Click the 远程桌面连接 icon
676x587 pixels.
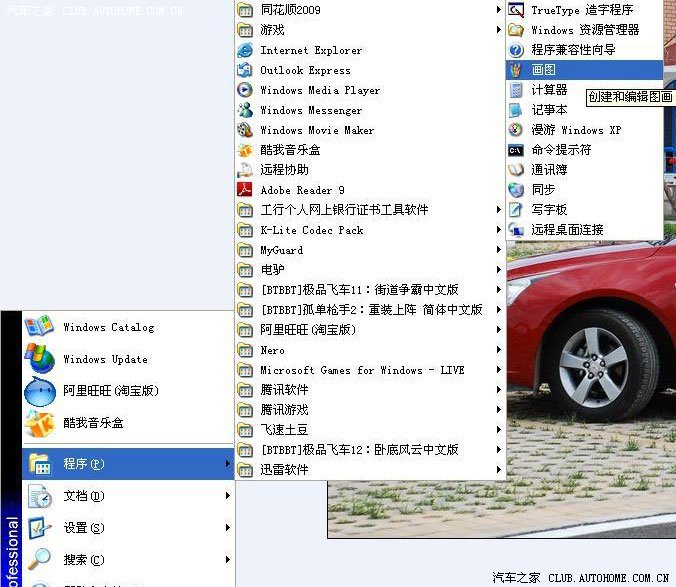coord(516,229)
